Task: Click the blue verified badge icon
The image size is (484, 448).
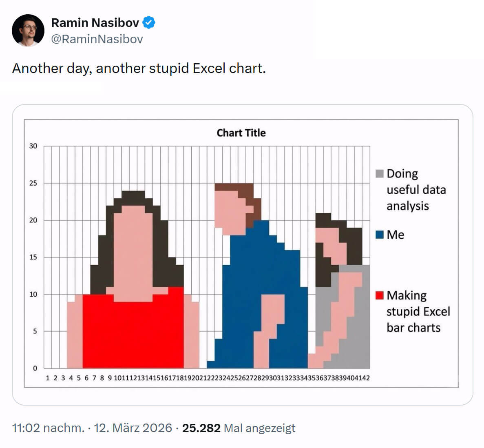Action: click(x=149, y=22)
